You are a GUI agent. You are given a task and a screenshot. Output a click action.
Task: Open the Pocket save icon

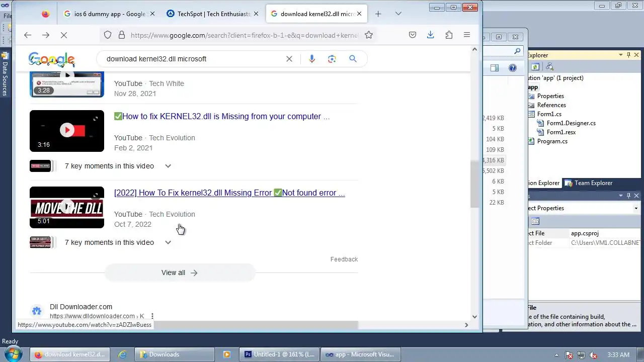[412, 35]
